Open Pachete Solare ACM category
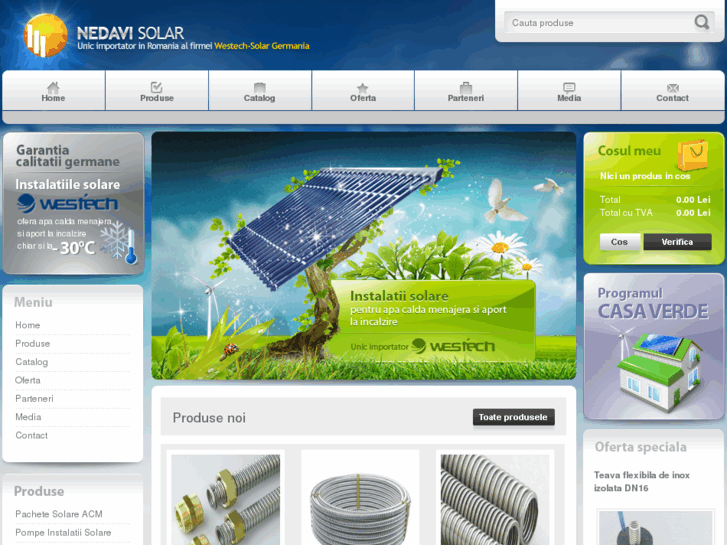This screenshot has height=545, width=727. tap(59, 514)
